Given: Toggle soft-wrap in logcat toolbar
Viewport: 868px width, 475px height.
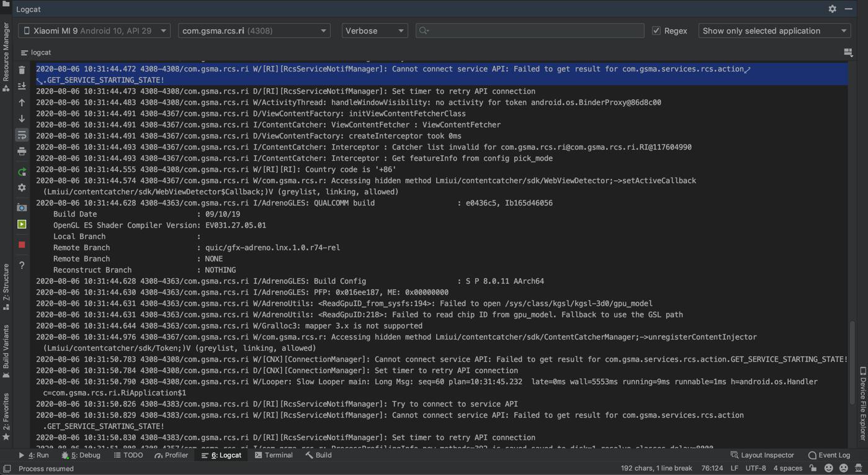Looking at the screenshot, I should coord(22,135).
